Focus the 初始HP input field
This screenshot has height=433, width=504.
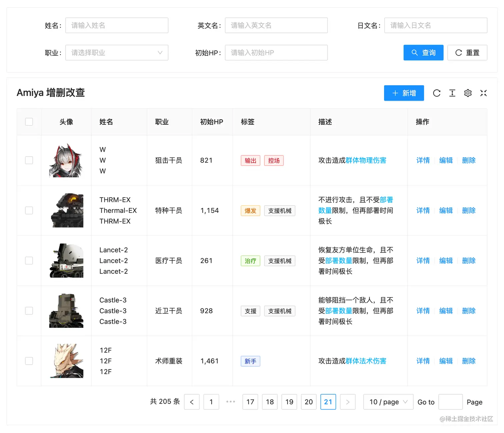click(276, 53)
